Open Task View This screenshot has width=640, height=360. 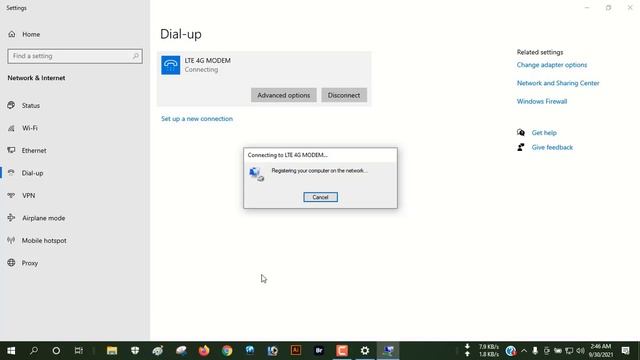tap(78, 351)
